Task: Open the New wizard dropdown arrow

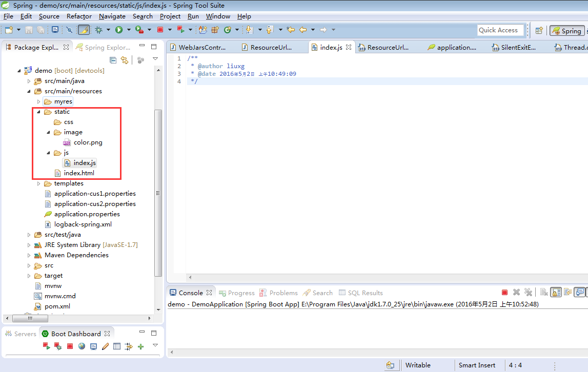Action: click(18, 30)
